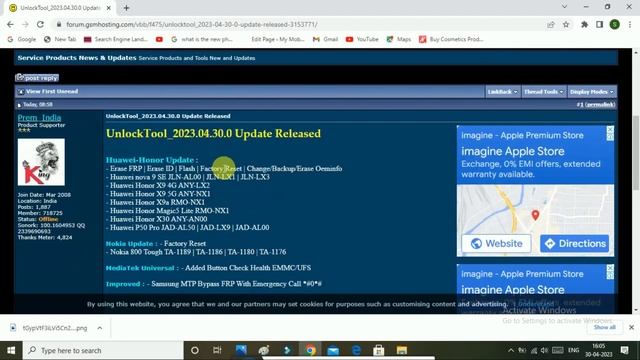The width and height of the screenshot is (640, 360).
Task: Open the network tray icon
Action: (x=533, y=351)
